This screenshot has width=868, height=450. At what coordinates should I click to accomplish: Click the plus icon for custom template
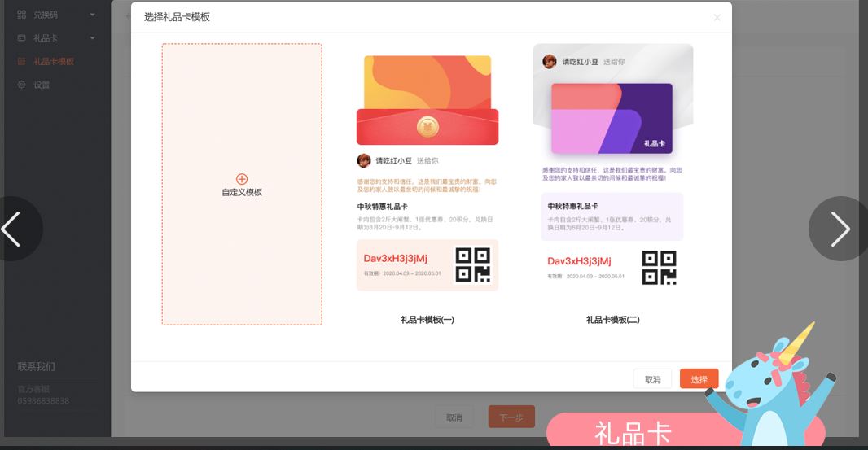tap(241, 179)
